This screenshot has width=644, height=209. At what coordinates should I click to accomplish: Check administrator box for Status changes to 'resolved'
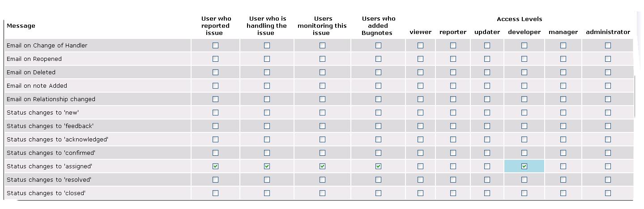tap(608, 179)
